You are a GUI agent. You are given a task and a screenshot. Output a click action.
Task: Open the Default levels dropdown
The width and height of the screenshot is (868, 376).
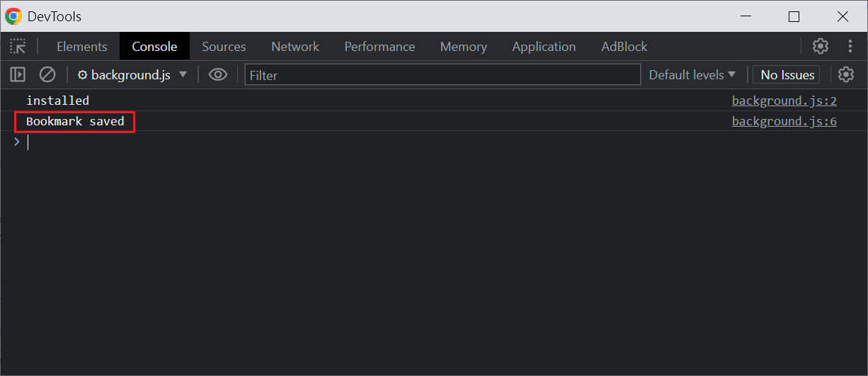tap(692, 74)
